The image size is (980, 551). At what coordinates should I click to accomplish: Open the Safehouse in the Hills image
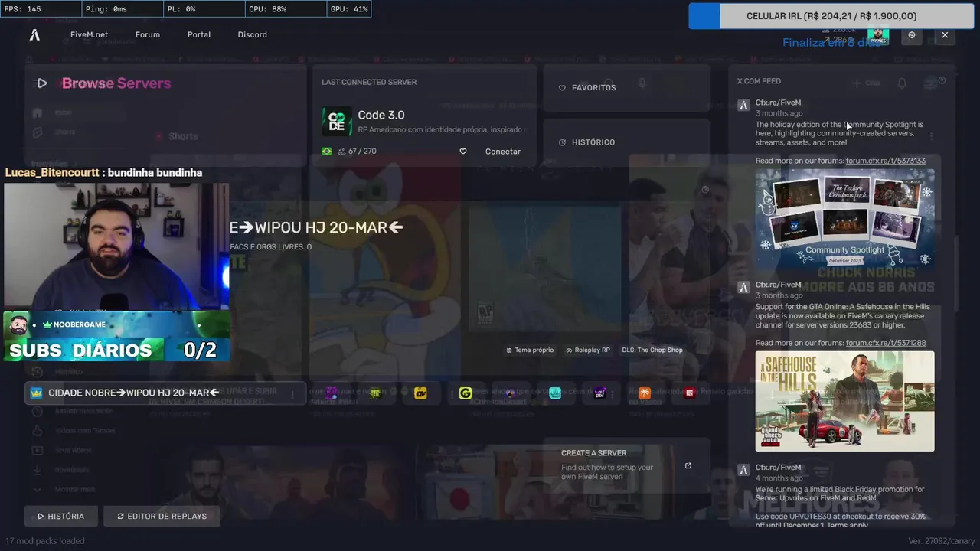(844, 401)
